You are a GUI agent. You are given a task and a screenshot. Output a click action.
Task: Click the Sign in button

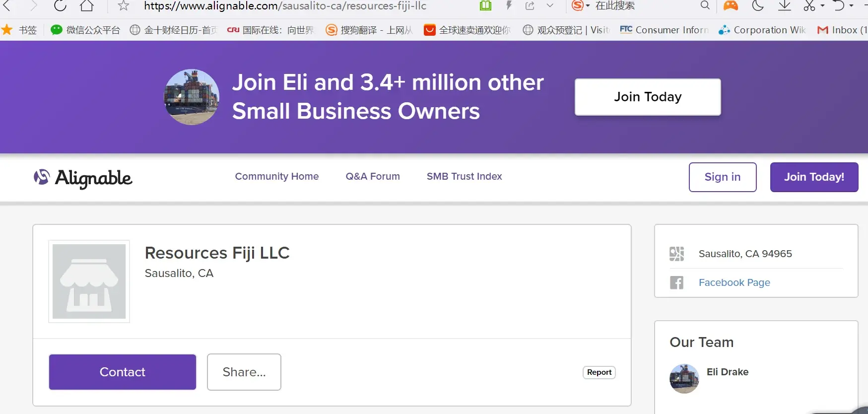point(722,177)
